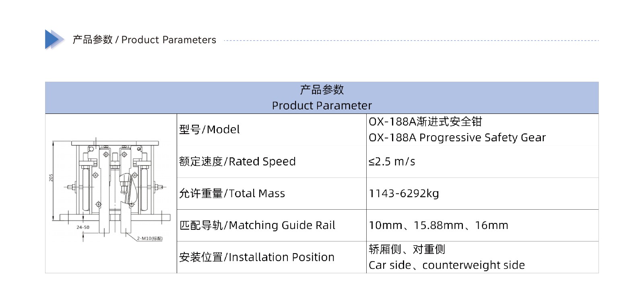Click the Product Parameter table header
Image resolution: width=644 pixels, height=297 pixels.
click(322, 98)
